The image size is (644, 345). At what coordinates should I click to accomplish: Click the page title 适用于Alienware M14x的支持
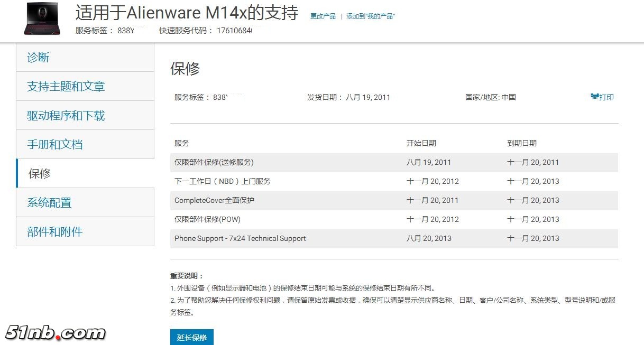point(187,13)
